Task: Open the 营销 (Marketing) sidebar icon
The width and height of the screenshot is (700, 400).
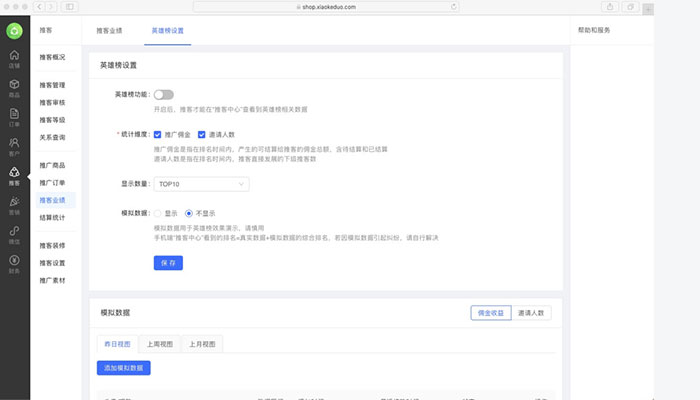Action: pyautogui.click(x=14, y=206)
